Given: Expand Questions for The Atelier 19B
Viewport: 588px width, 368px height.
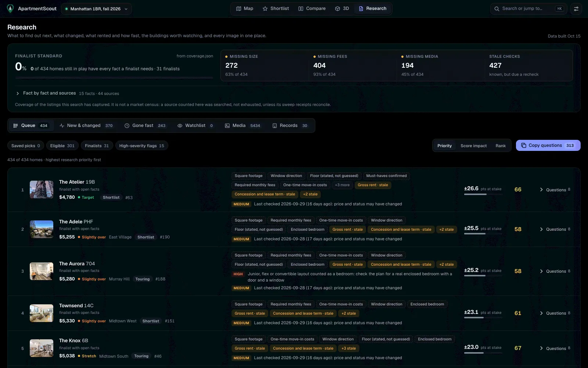Looking at the screenshot, I should pos(555,190).
